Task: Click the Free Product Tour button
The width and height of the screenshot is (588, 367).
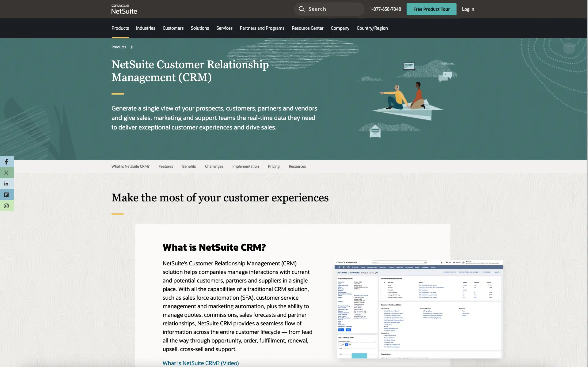Action: (431, 9)
